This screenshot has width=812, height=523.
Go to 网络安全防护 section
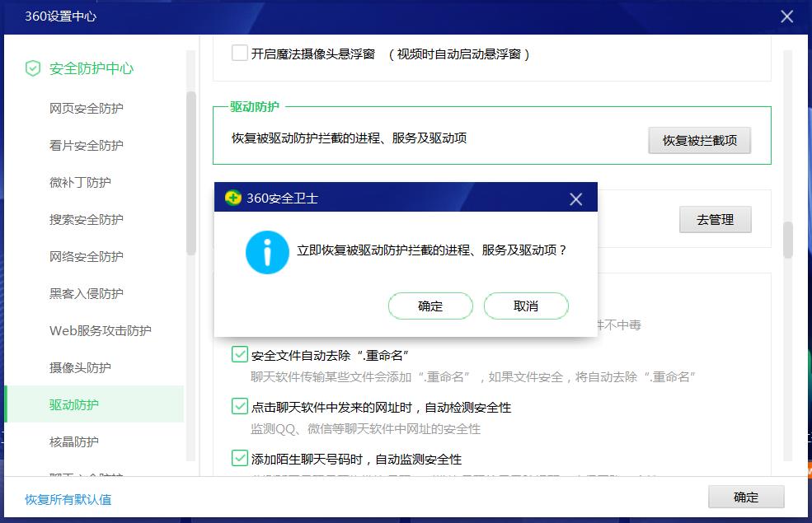(x=86, y=257)
